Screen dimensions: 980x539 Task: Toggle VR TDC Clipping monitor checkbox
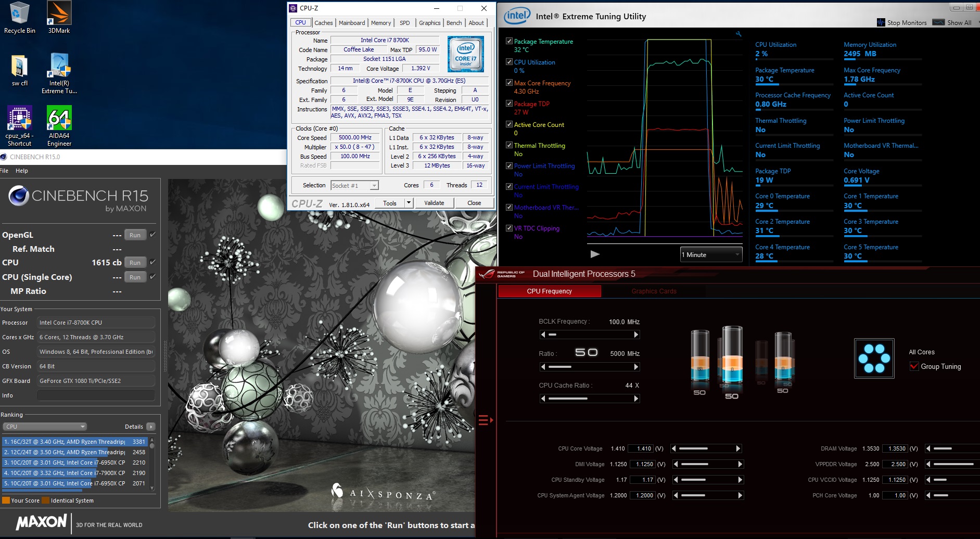click(x=510, y=228)
